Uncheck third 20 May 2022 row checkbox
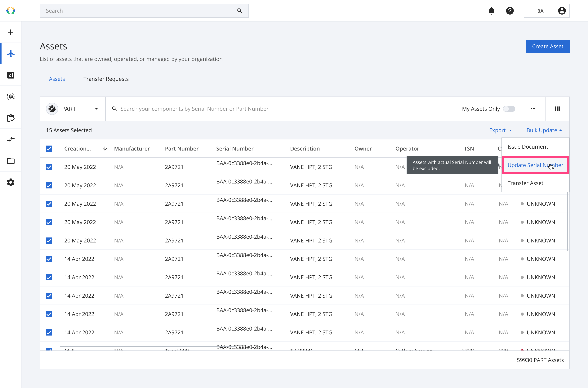This screenshot has width=588, height=388. (49, 204)
